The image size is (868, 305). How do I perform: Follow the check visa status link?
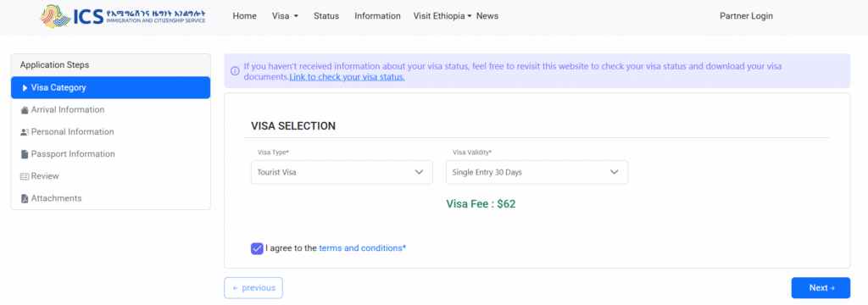[347, 77]
